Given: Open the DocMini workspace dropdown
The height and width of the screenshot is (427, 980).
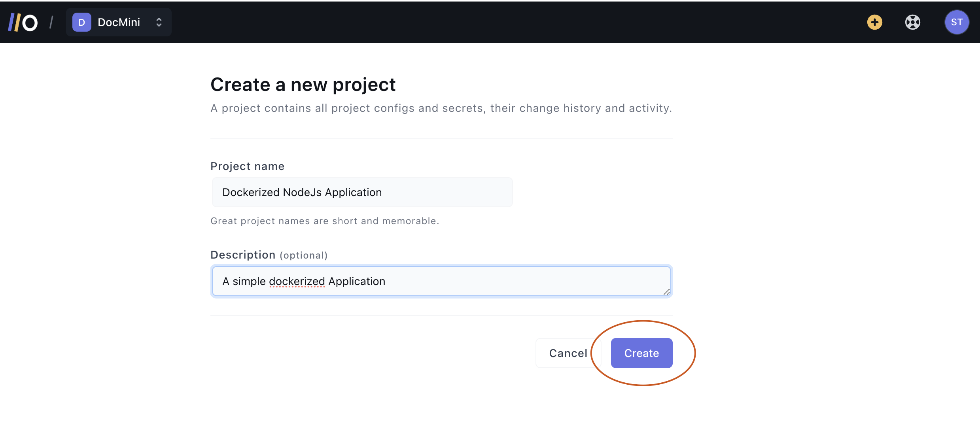Looking at the screenshot, I should [x=119, y=23].
